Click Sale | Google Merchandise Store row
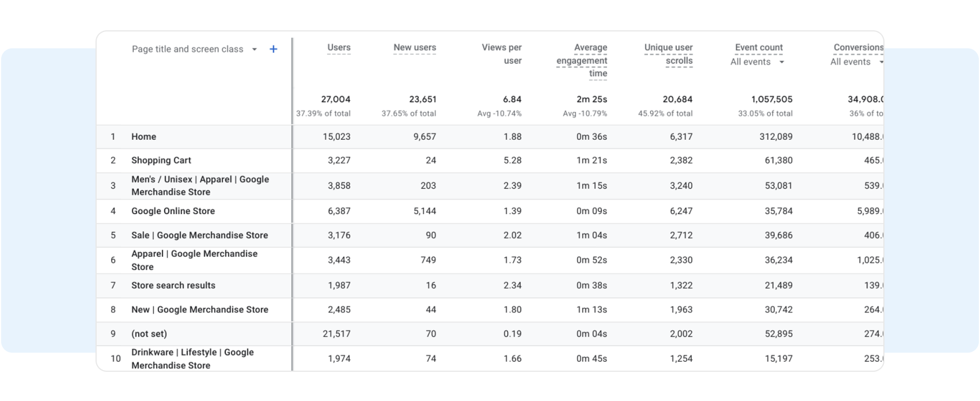 click(x=199, y=235)
